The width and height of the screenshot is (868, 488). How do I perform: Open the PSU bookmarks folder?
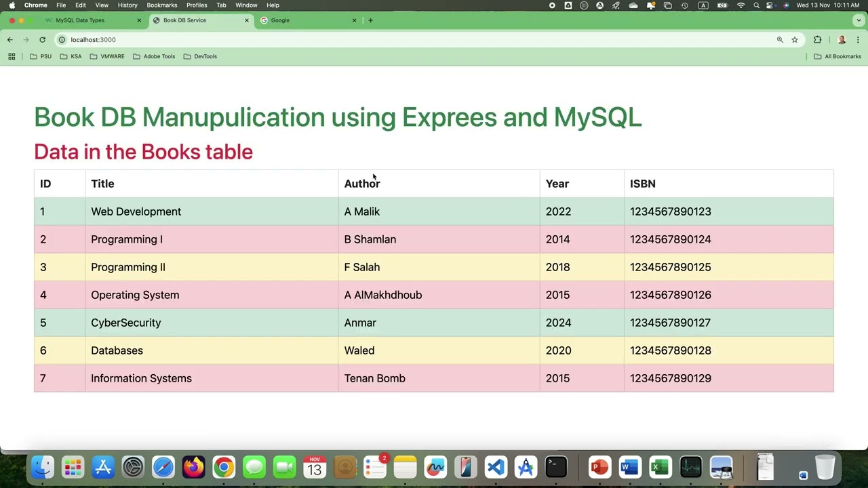point(41,56)
